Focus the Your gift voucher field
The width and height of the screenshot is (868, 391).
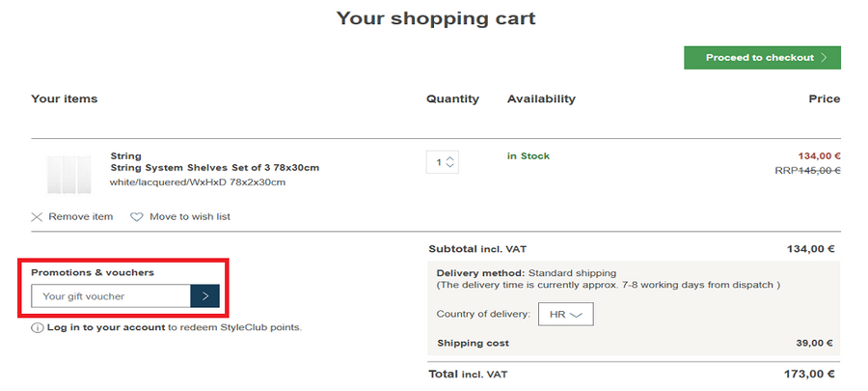[x=110, y=296]
